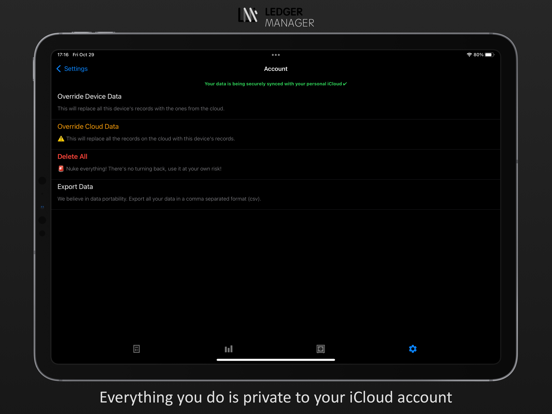Click text 'We believe in data portability'

(92, 199)
